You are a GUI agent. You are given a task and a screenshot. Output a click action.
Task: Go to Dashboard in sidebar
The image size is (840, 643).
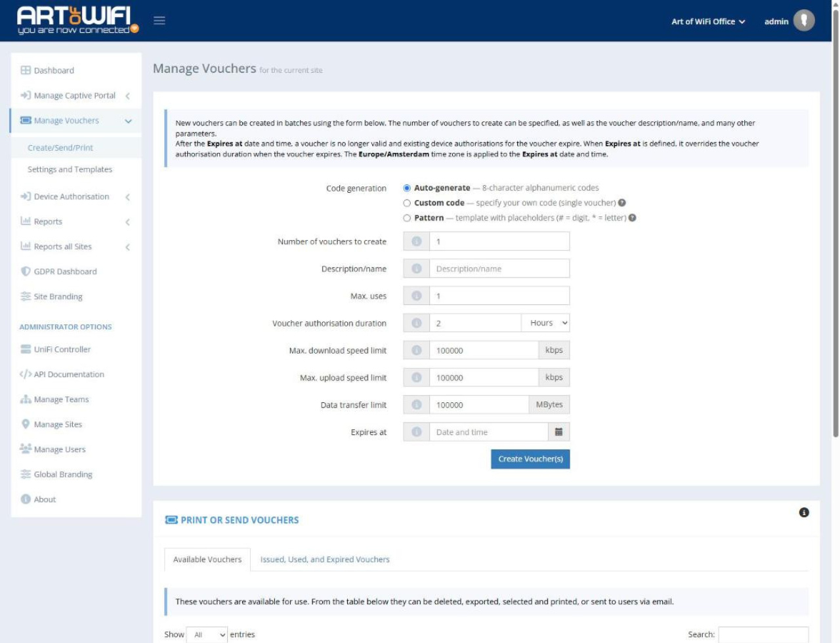click(76, 70)
